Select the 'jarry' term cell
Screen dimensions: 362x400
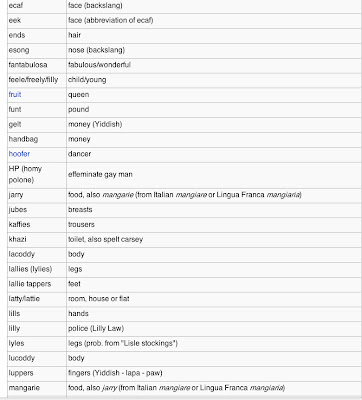pyautogui.click(x=37, y=195)
